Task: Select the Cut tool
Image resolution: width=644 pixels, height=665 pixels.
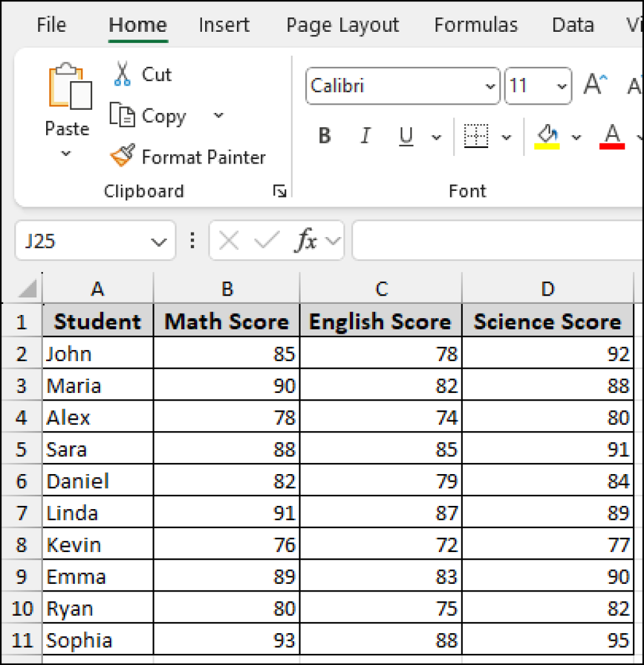Action: (140, 74)
